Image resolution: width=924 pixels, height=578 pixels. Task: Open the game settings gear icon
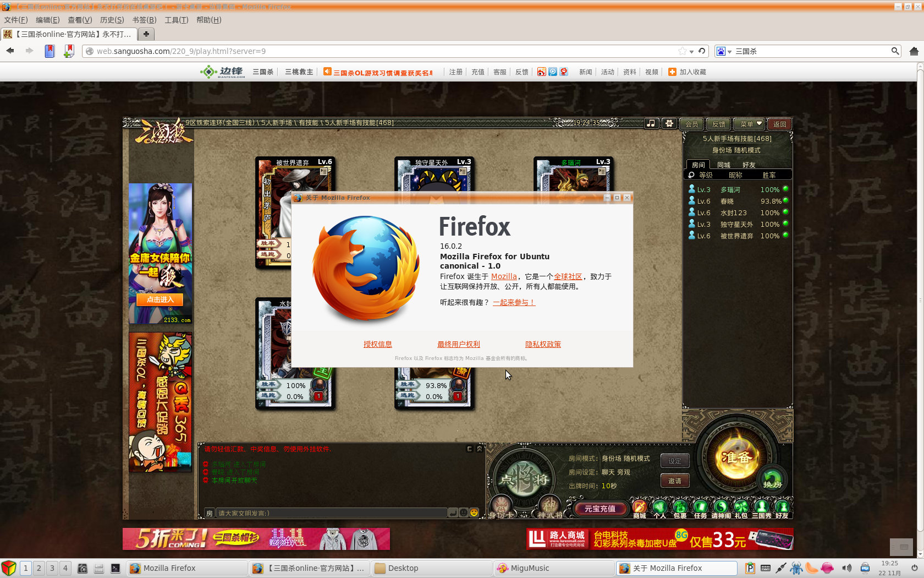pos(669,123)
